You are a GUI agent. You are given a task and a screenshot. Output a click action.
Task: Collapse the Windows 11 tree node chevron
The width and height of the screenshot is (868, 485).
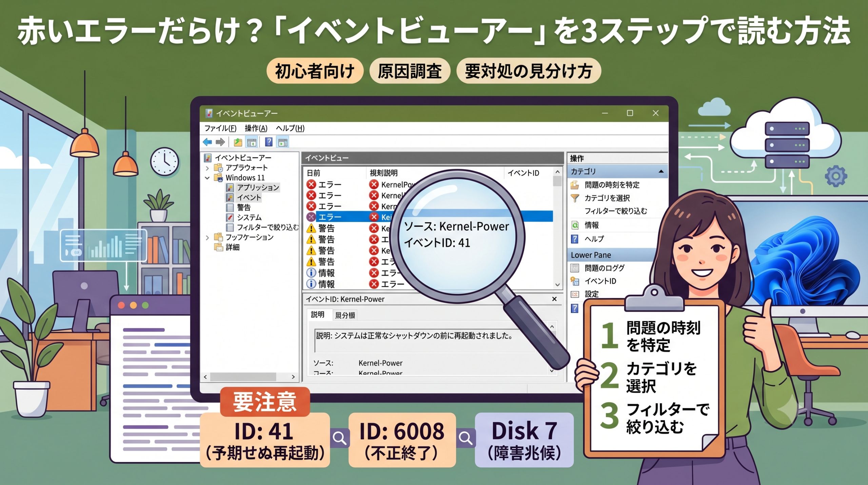click(208, 178)
